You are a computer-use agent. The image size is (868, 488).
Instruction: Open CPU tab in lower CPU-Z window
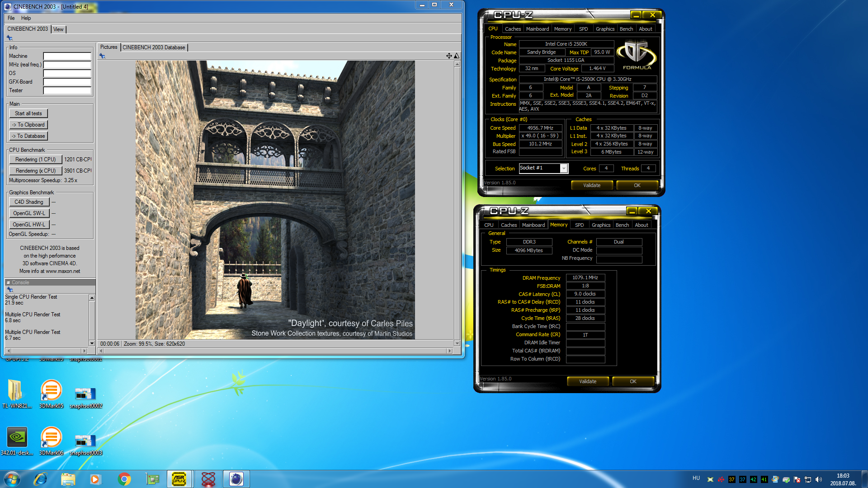click(489, 225)
